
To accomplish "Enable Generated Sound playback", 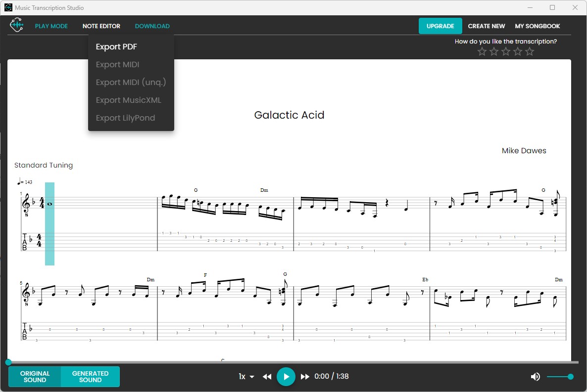I will point(90,376).
